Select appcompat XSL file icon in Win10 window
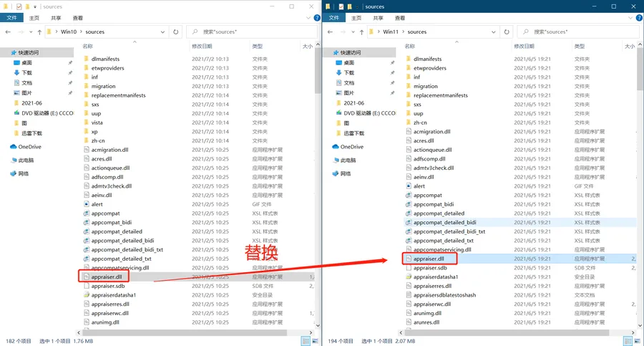Viewport: 644px width, 346px height. coord(87,213)
